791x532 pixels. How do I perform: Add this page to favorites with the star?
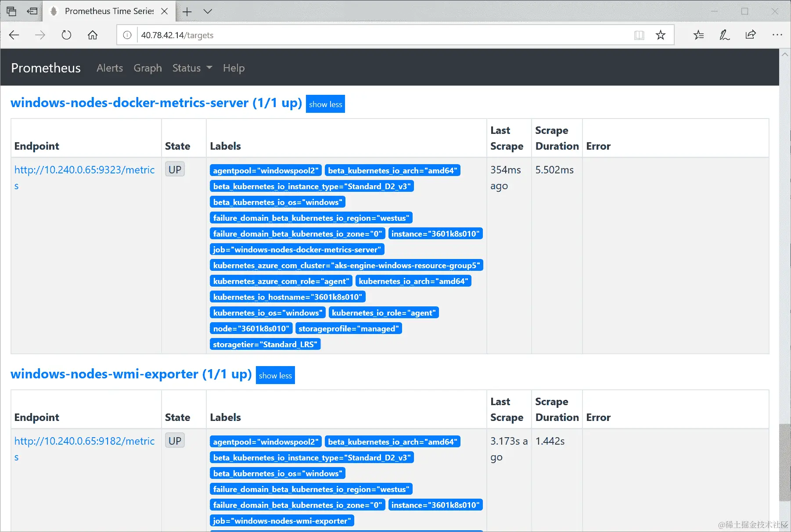point(661,35)
